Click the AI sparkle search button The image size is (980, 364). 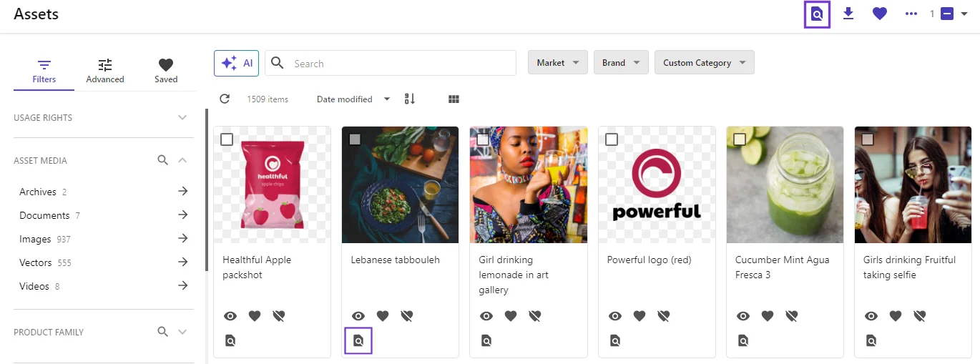click(x=237, y=63)
